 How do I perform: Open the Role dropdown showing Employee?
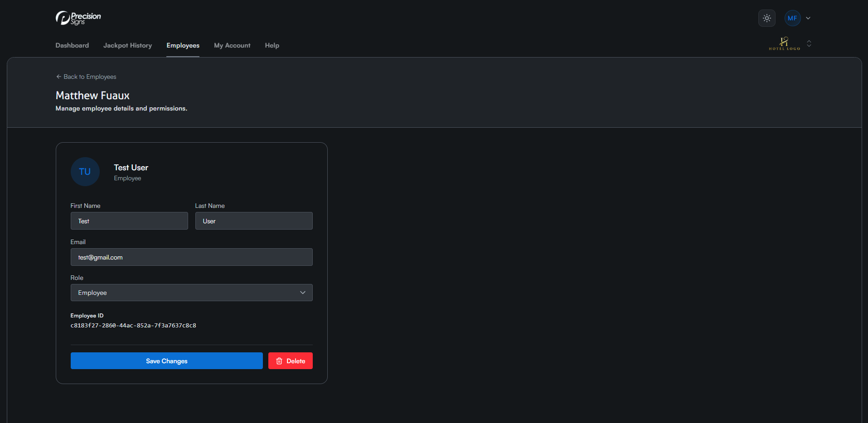[191, 293]
